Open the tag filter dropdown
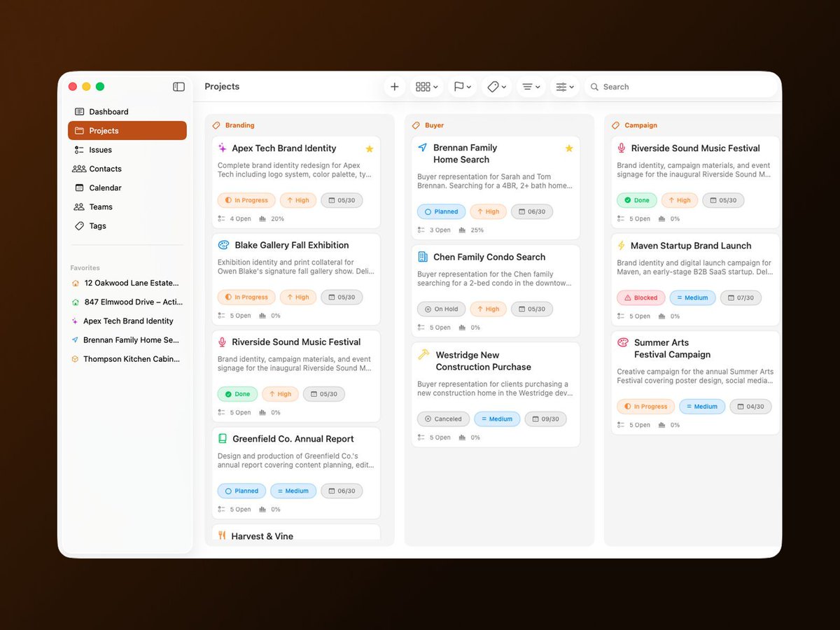 pyautogui.click(x=496, y=87)
